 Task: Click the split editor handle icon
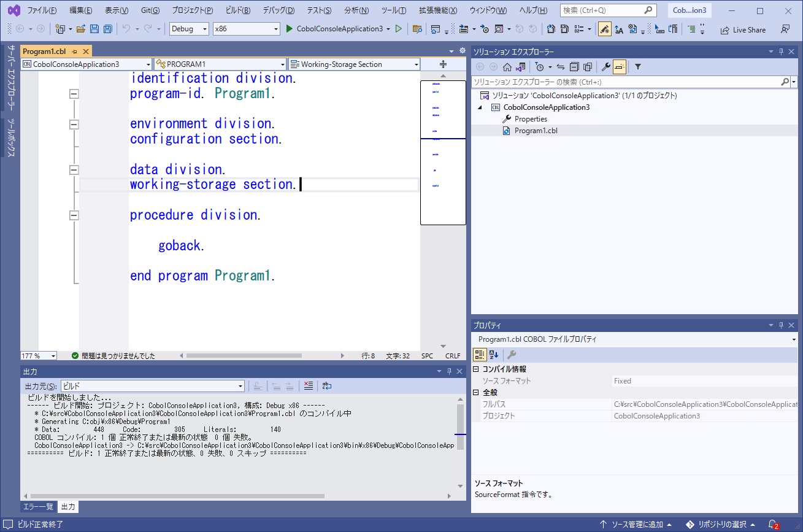443,64
